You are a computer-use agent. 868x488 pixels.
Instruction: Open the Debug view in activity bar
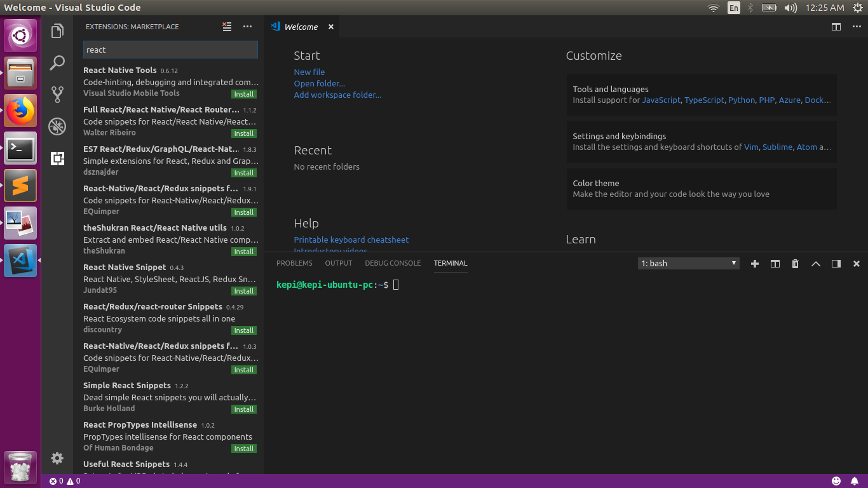coord(57,126)
